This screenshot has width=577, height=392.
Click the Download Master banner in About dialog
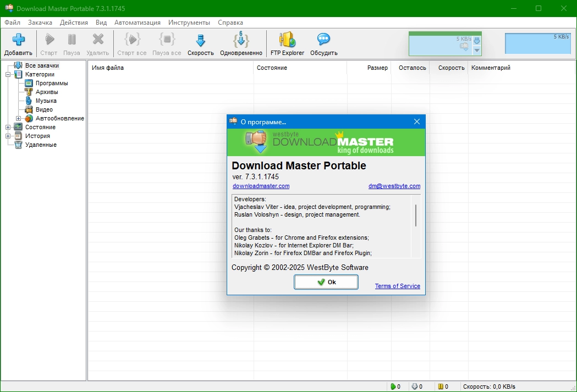(326, 142)
